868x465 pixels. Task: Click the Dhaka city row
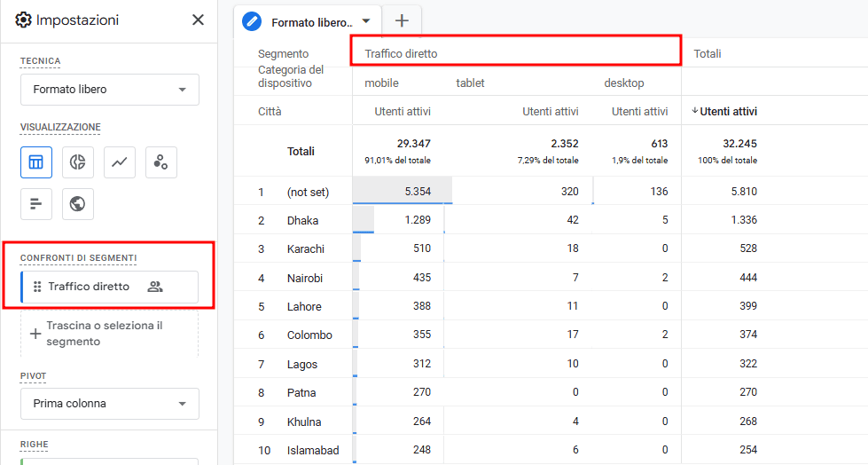(x=303, y=221)
